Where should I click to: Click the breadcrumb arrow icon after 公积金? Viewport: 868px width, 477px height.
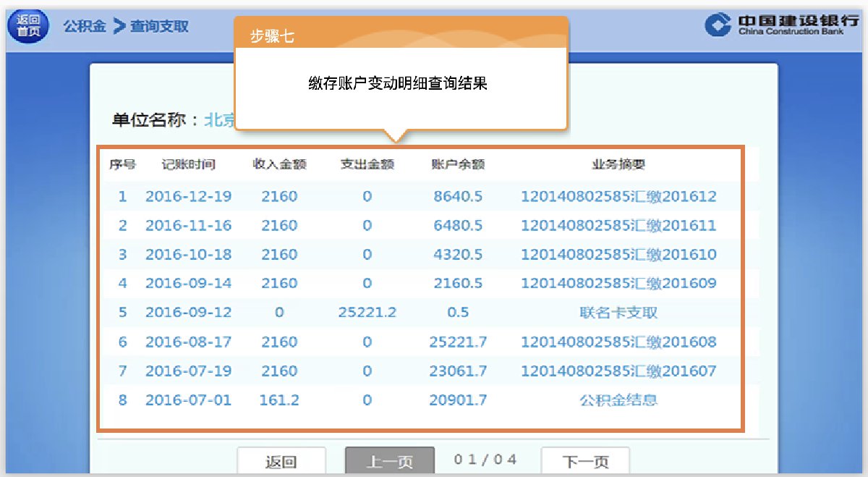click(x=119, y=27)
